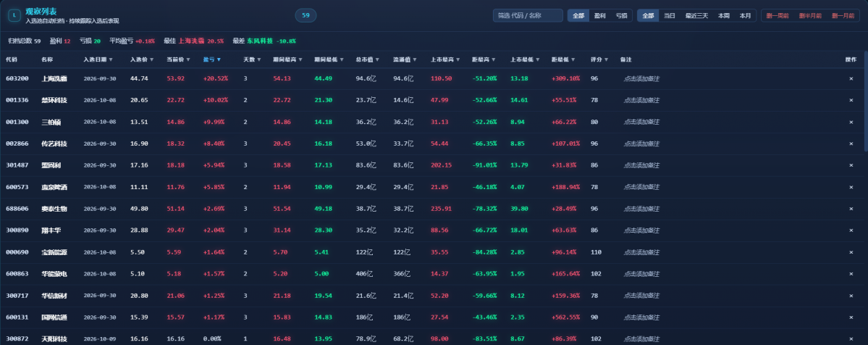868x345 pixels.
Task: Add a note for stock 000690
Action: pyautogui.click(x=641, y=252)
